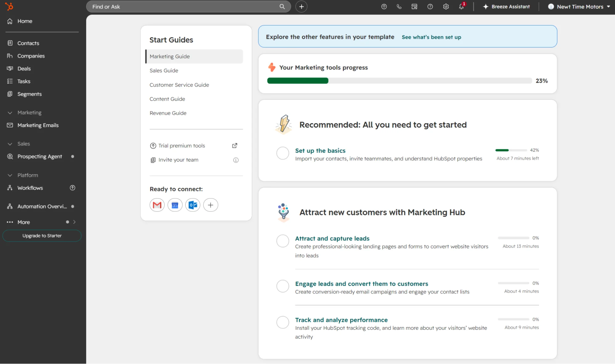Open Deals in sidebar

pyautogui.click(x=24, y=68)
